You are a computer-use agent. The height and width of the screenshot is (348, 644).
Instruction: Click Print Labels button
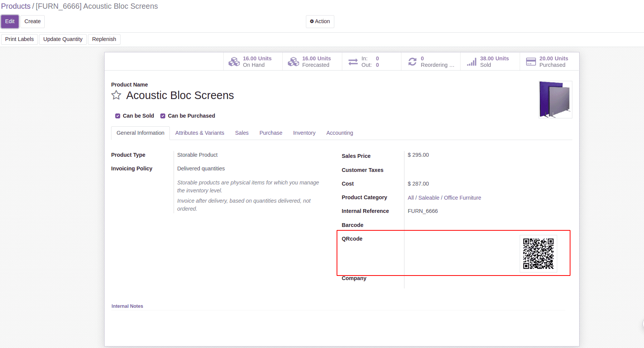tap(19, 39)
